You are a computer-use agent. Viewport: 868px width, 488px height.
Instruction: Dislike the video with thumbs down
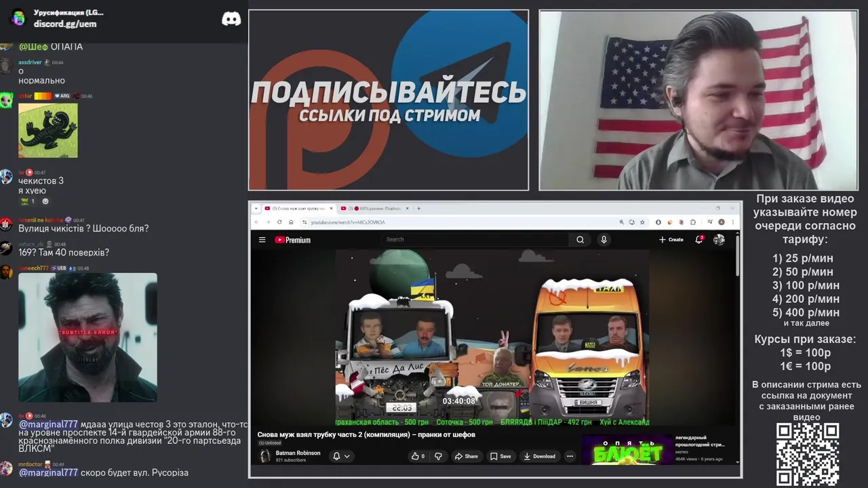tap(438, 456)
